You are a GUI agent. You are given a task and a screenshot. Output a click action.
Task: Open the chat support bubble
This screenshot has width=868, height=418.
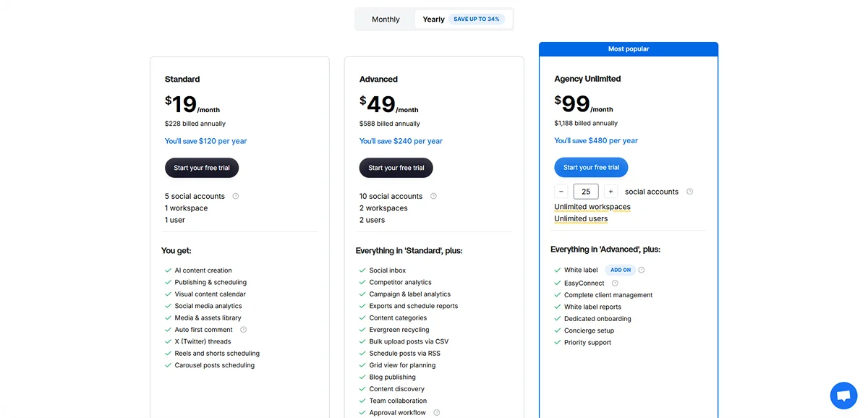tap(843, 395)
